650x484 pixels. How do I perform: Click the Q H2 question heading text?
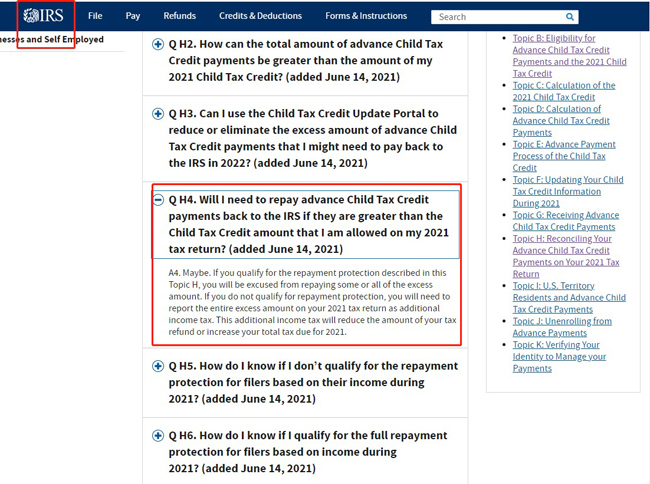point(306,60)
